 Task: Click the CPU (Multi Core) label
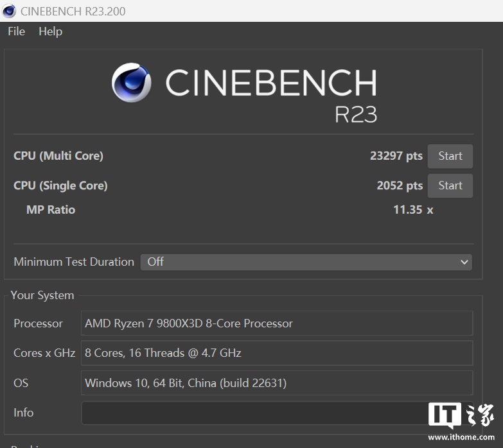58,156
